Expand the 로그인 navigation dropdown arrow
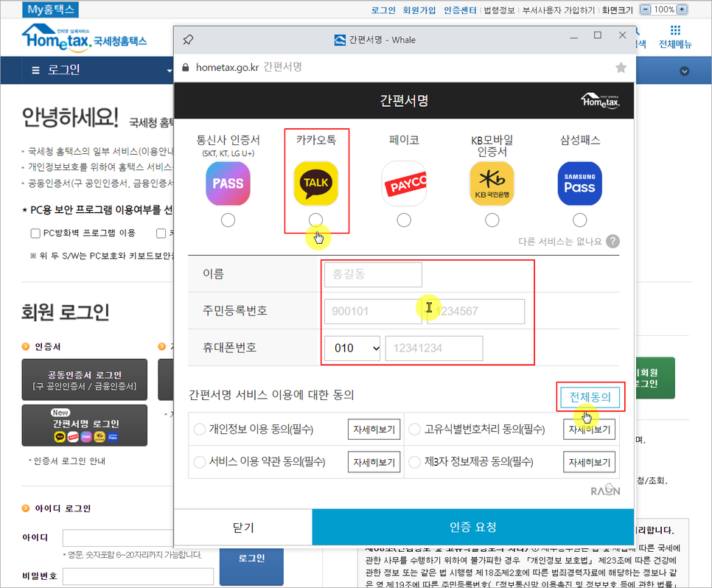This screenshot has height=588, width=712. pos(170,71)
